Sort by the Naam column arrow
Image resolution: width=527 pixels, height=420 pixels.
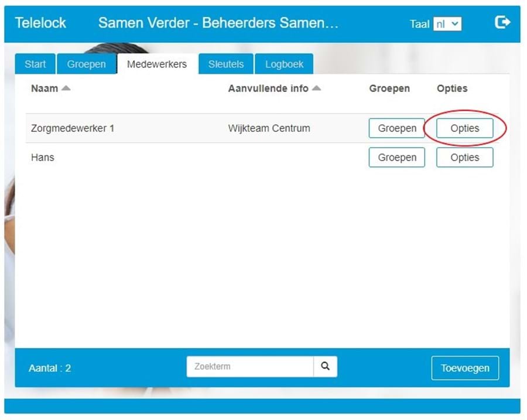click(x=66, y=88)
